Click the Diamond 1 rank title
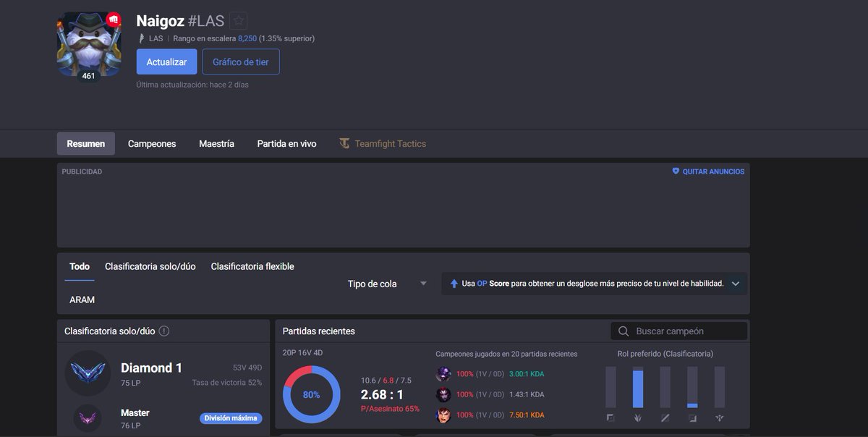This screenshot has height=437, width=868. point(151,368)
